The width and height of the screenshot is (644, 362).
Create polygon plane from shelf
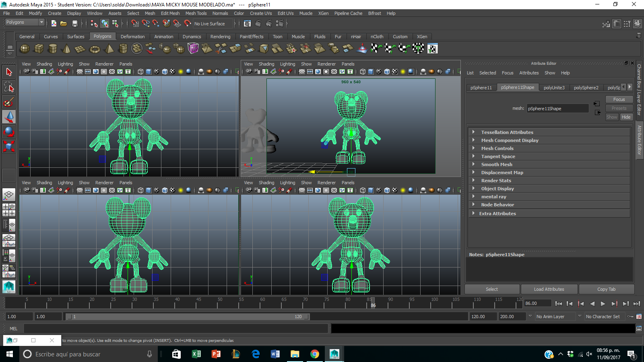click(80, 49)
